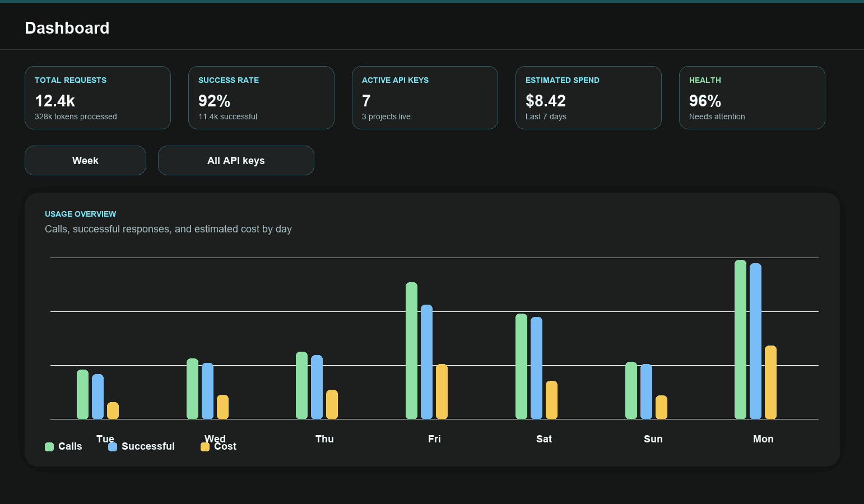Click the '328k tokens processed' text

pos(76,116)
